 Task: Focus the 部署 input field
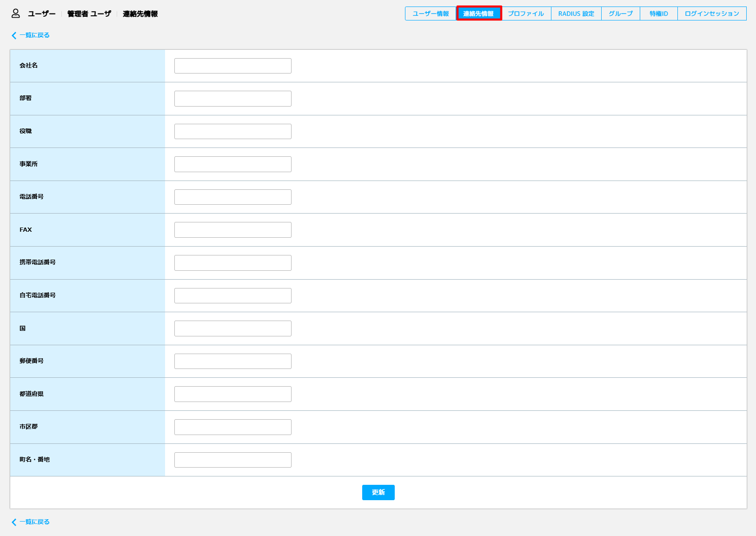[x=233, y=99]
